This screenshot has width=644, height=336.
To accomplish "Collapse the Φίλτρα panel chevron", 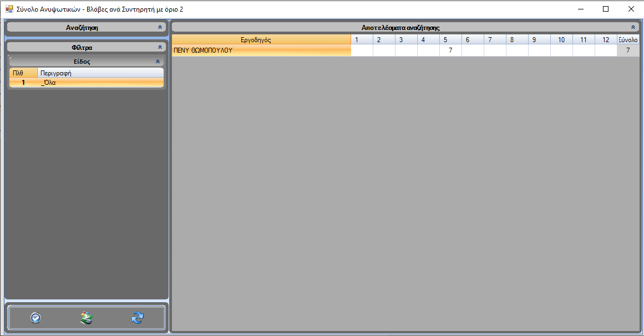I will (160, 48).
